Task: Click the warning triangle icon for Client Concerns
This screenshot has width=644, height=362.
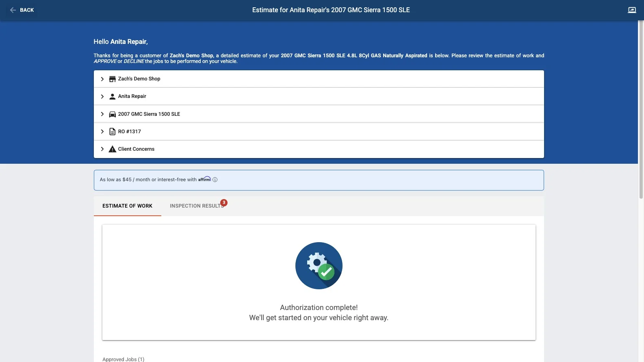Action: pos(113,149)
